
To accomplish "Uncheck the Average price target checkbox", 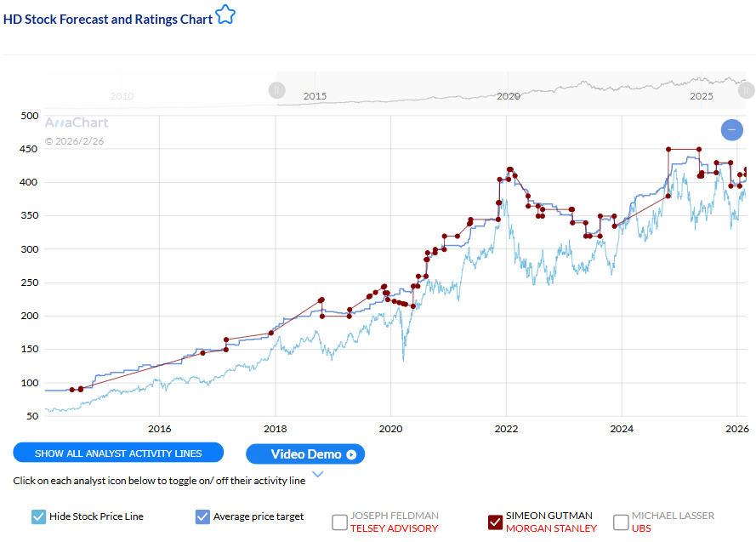I will 202,516.
